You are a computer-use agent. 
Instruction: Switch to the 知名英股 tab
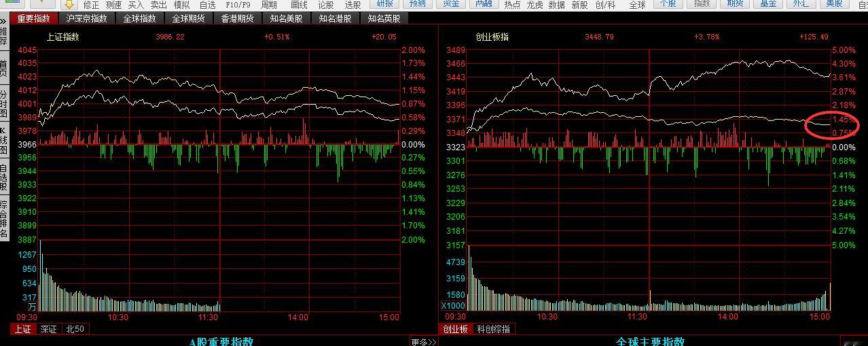tap(384, 18)
